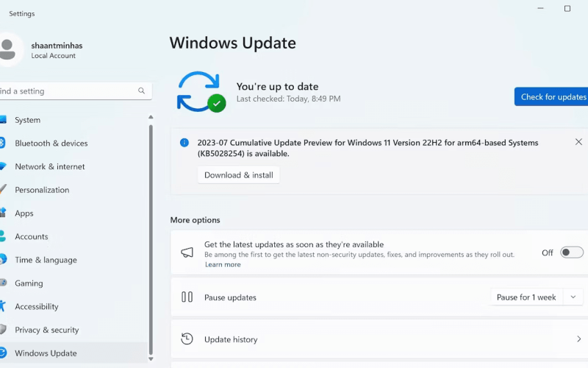The image size is (588, 368).
Task: Toggle Get the latest updates switch on
Action: [x=572, y=252]
